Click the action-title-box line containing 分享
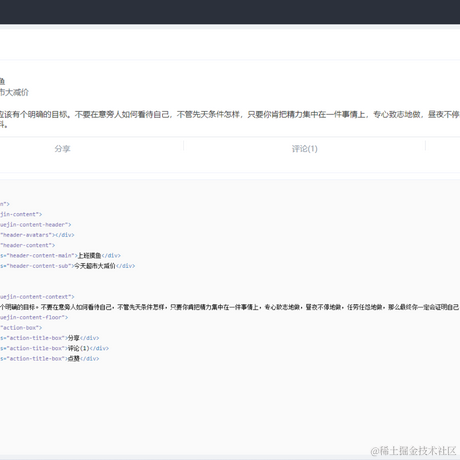The image size is (460, 460). (50, 338)
